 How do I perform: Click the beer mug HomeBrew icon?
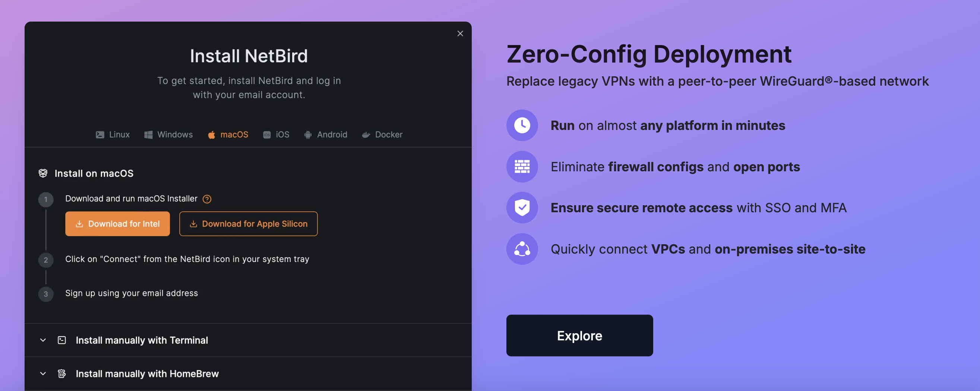pyautogui.click(x=61, y=373)
